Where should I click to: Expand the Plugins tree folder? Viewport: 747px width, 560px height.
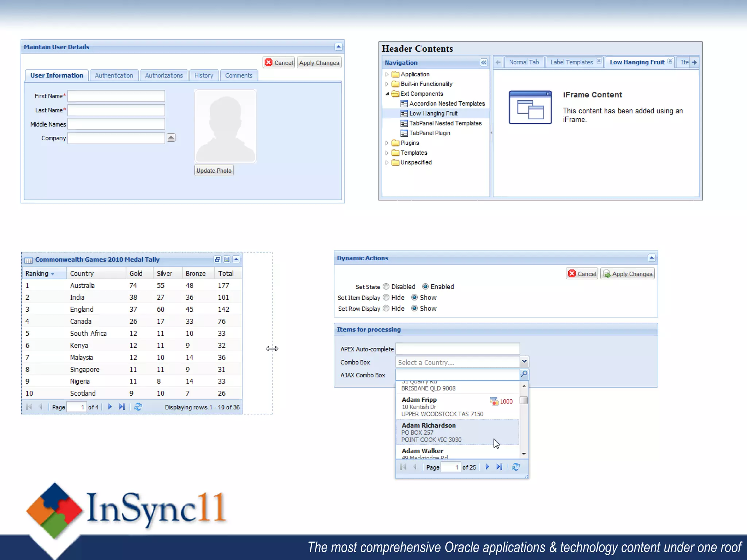tap(387, 143)
